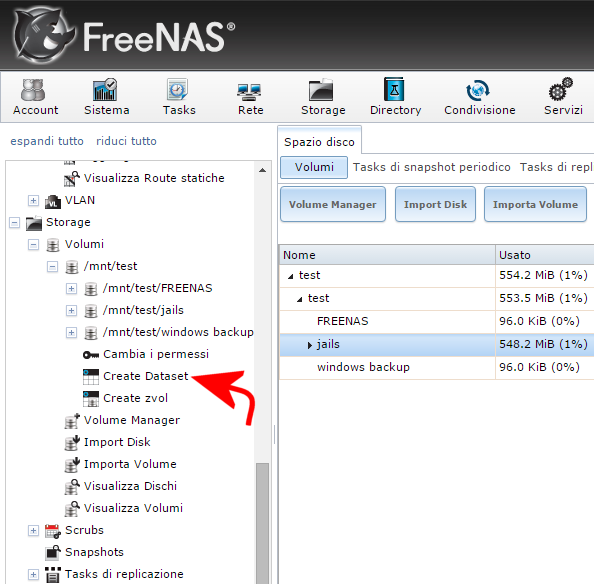594x584 pixels.
Task: Collapse the nested test dataset row
Action: tap(300, 299)
